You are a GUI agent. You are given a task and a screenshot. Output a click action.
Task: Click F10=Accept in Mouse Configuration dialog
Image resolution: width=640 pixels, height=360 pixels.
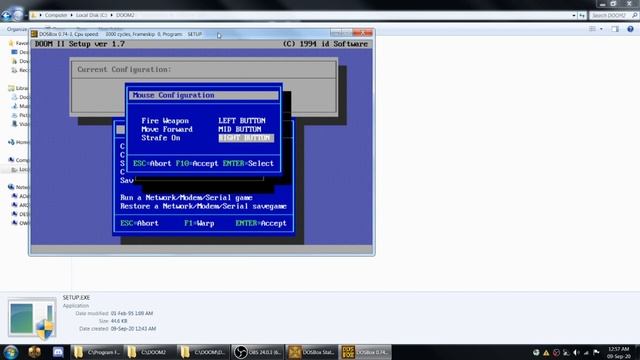click(197, 163)
